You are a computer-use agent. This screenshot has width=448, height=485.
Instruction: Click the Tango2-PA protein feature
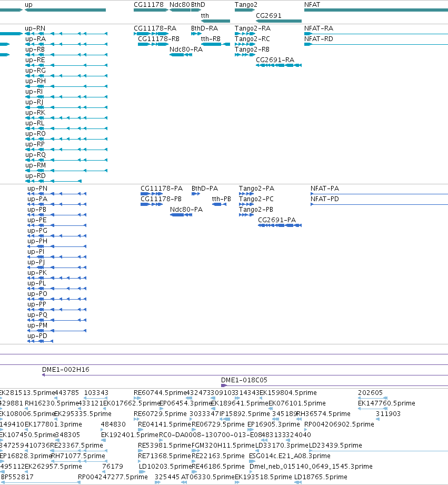tap(246, 194)
